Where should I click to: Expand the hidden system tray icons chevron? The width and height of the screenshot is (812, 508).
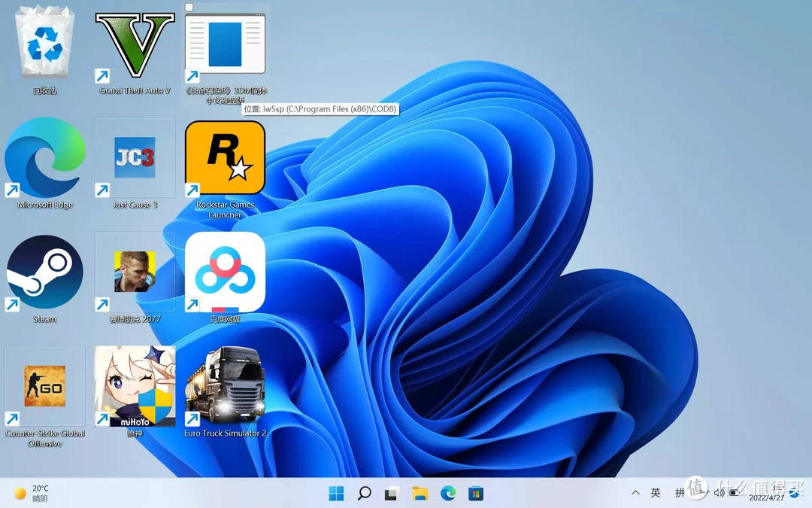pos(635,492)
